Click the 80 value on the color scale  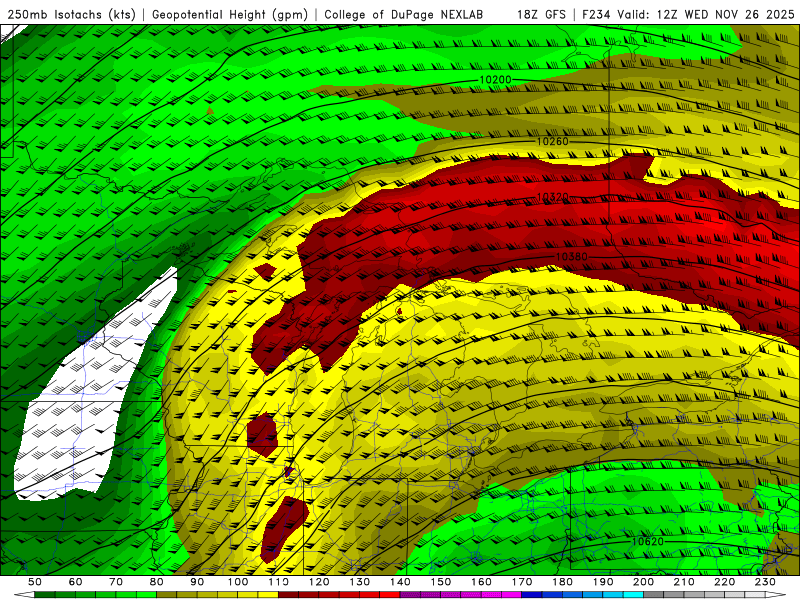156,582
